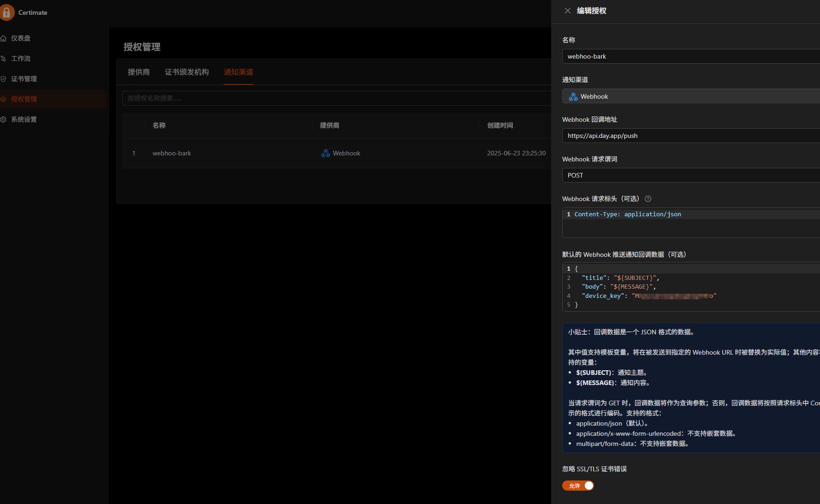Open the 工作流 workflow sidebar item
Screen dimensions: 820x504
(21, 59)
